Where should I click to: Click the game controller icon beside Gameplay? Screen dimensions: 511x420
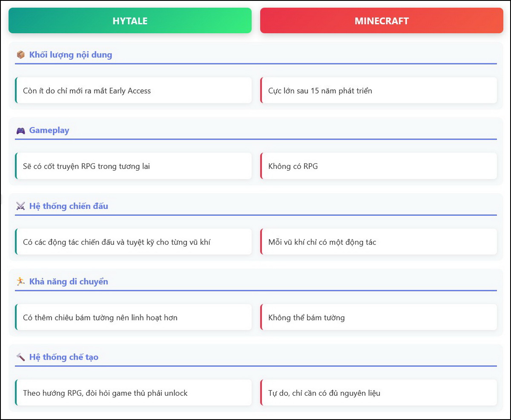(x=20, y=131)
